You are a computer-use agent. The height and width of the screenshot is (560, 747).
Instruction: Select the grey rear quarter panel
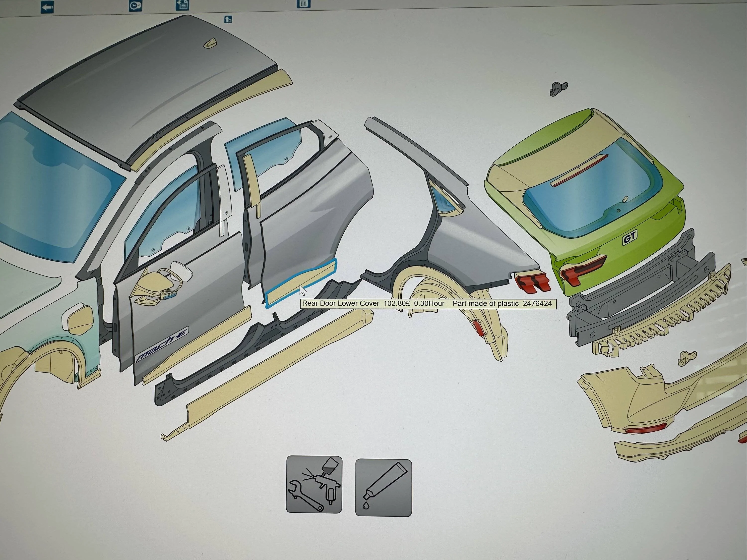tap(473, 243)
